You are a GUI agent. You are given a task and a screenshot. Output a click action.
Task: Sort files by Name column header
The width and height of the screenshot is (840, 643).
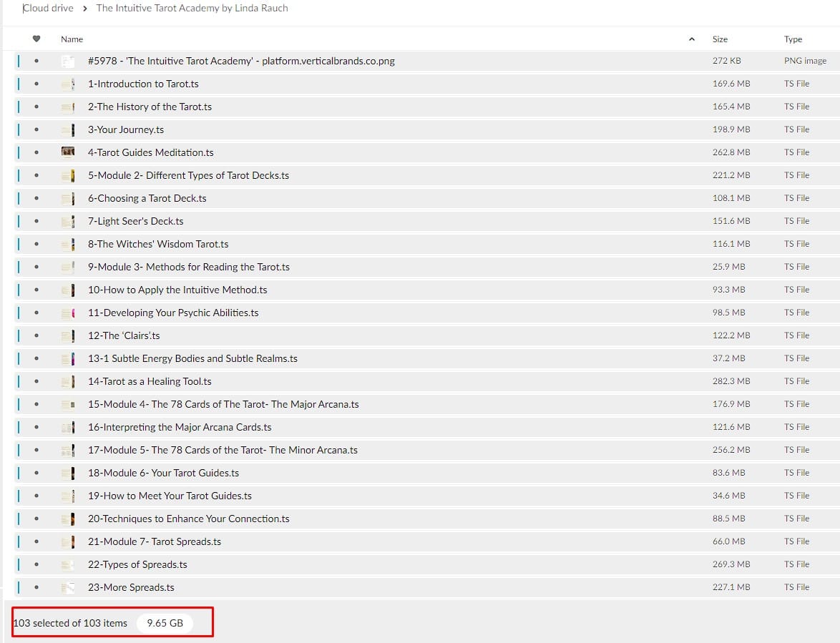pyautogui.click(x=72, y=39)
